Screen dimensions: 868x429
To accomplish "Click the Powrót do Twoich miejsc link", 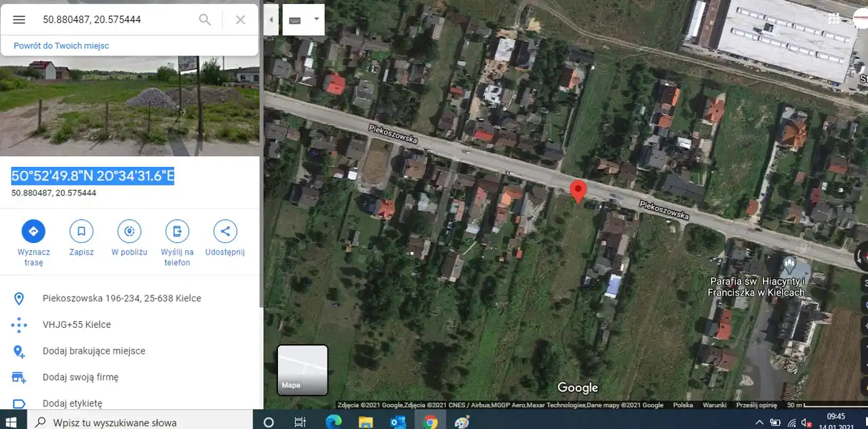I will pyautogui.click(x=61, y=45).
